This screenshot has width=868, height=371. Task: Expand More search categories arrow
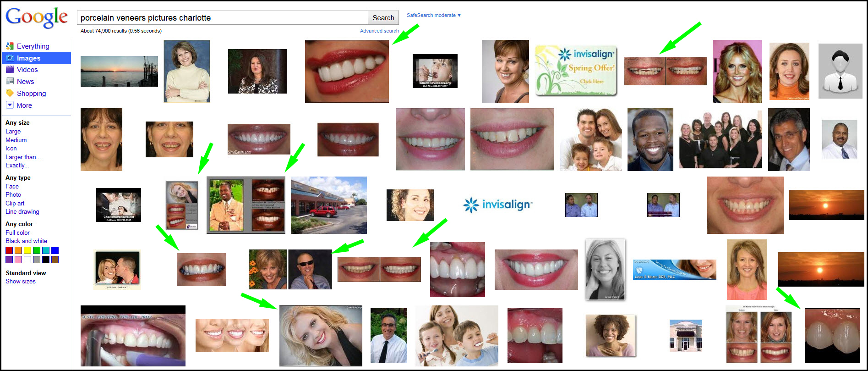pyautogui.click(x=10, y=105)
